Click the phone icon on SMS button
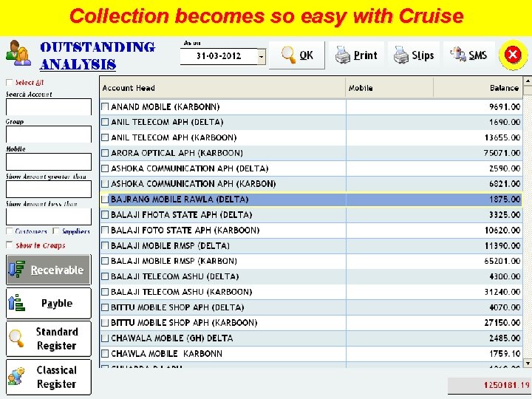Image resolution: width=532 pixels, height=399 pixels. pos(458,54)
